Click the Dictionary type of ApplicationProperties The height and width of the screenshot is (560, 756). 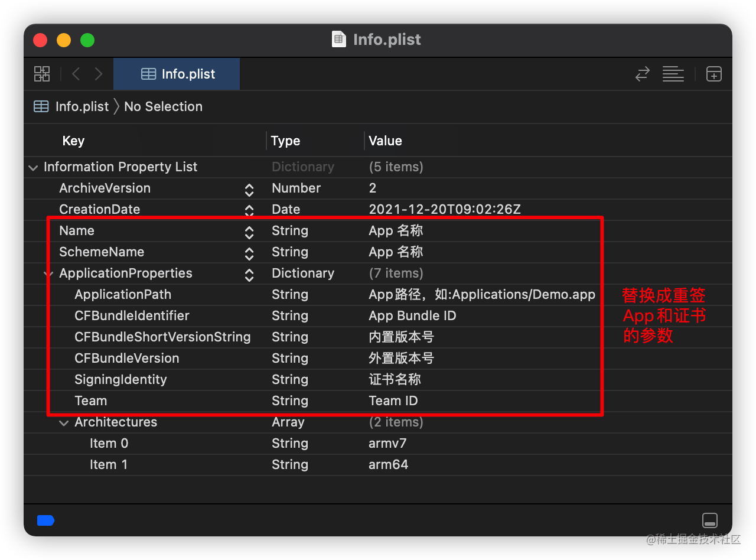point(303,273)
